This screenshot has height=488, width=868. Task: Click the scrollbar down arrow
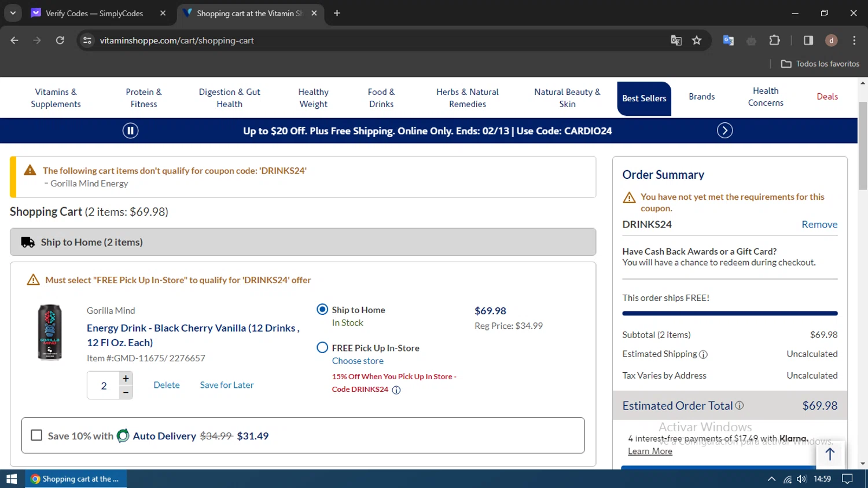tap(863, 463)
